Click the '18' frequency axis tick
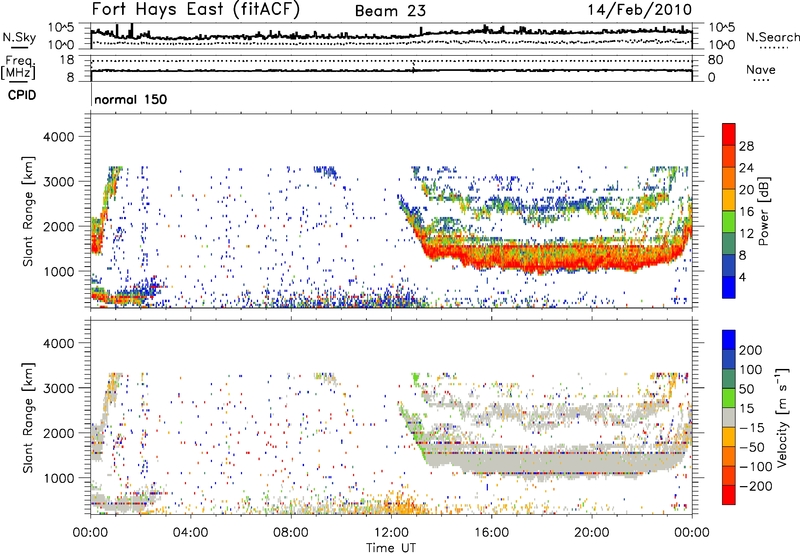800x554 pixels. pos(67,60)
